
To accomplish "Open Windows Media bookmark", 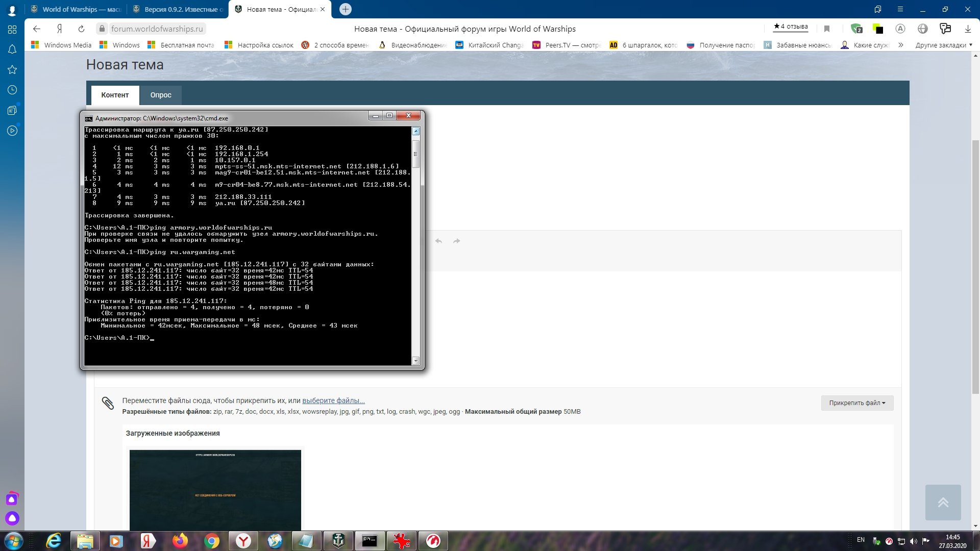I will pyautogui.click(x=62, y=45).
